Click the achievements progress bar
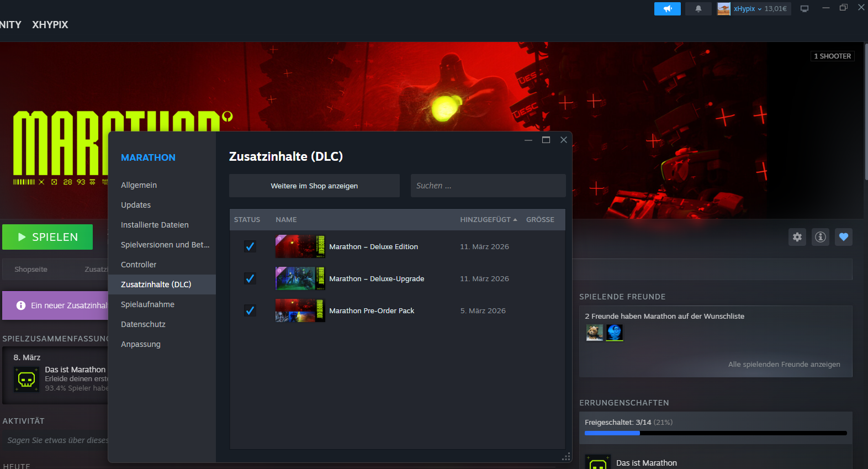Viewport: 868px width, 469px height. coord(715,433)
